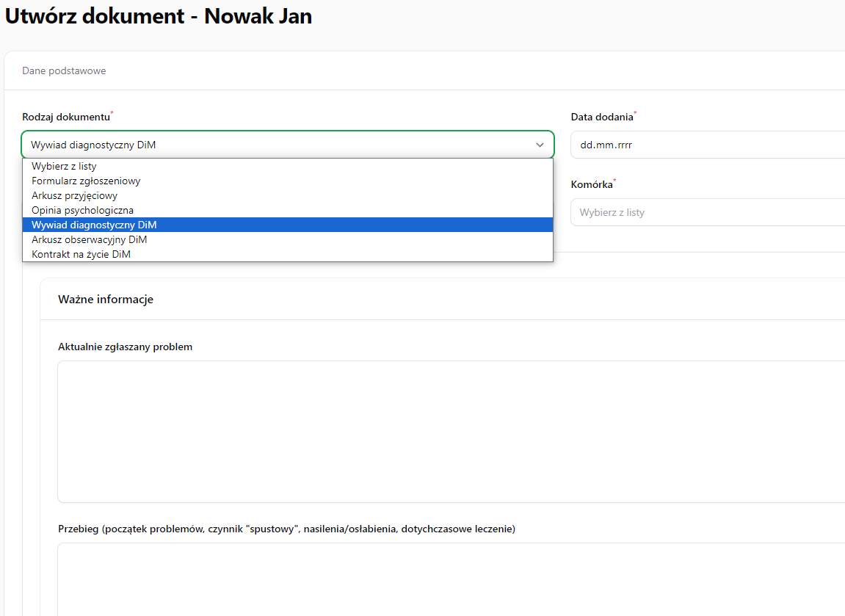Open the 'Dane podstawowe' section tab
845x616 pixels.
coord(64,71)
